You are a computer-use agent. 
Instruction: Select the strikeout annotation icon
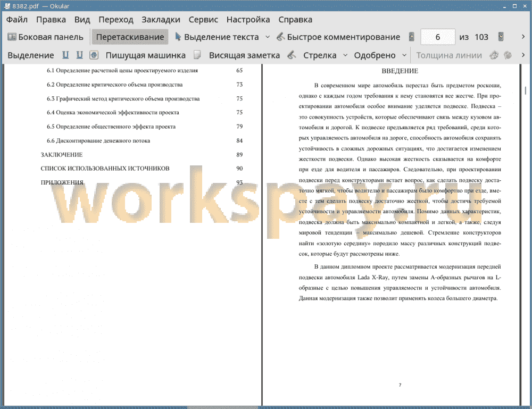pyautogui.click(x=94, y=55)
